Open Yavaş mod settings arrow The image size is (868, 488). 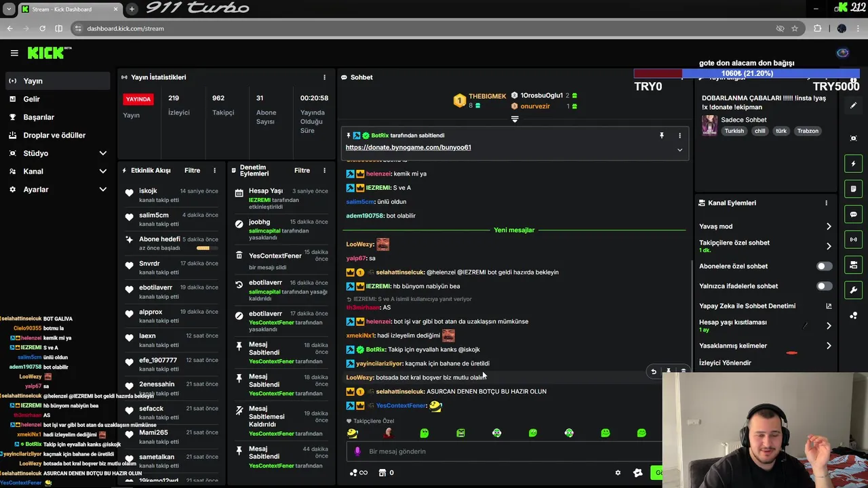pyautogui.click(x=829, y=226)
